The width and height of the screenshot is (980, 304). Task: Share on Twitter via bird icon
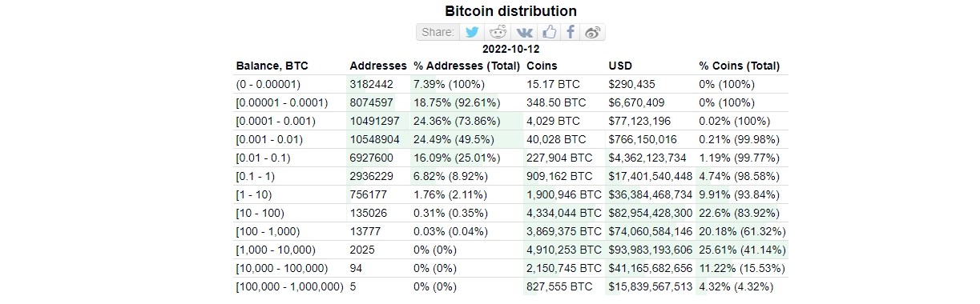(473, 32)
